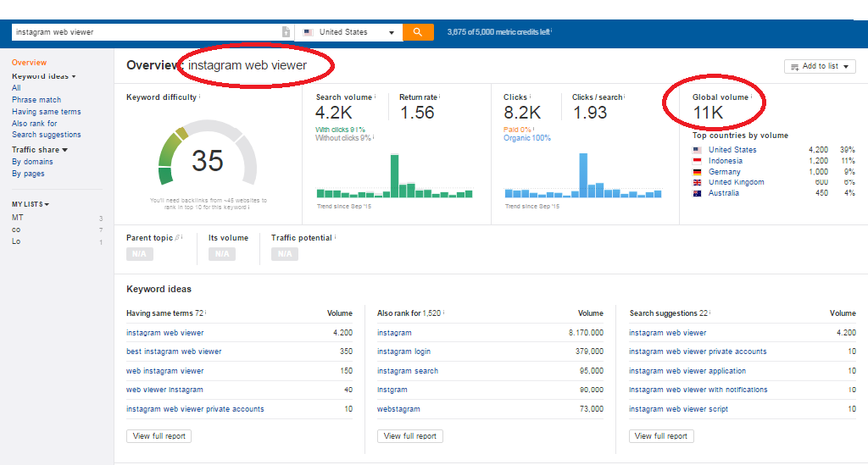Click the blue clicks trend chart
The height and width of the screenshot is (465, 868).
coord(583,176)
